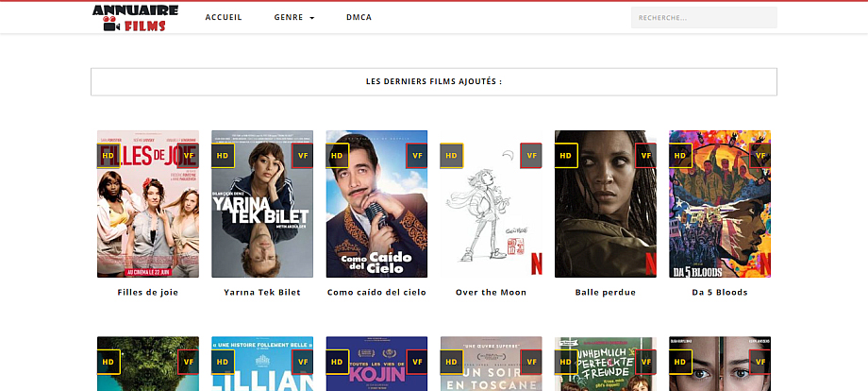Open the Over the Moon title link
The width and height of the screenshot is (868, 391).
coord(491,293)
